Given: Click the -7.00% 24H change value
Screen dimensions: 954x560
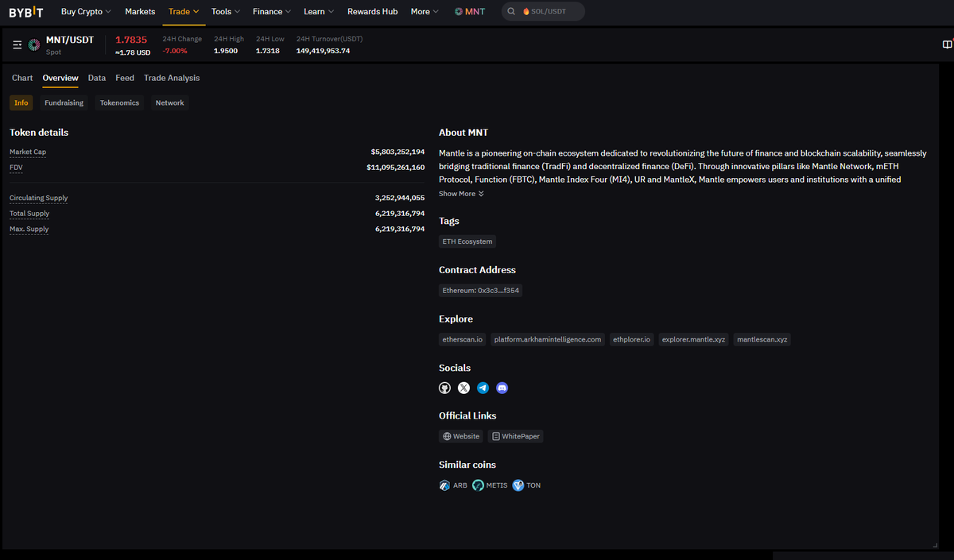Looking at the screenshot, I should (175, 51).
